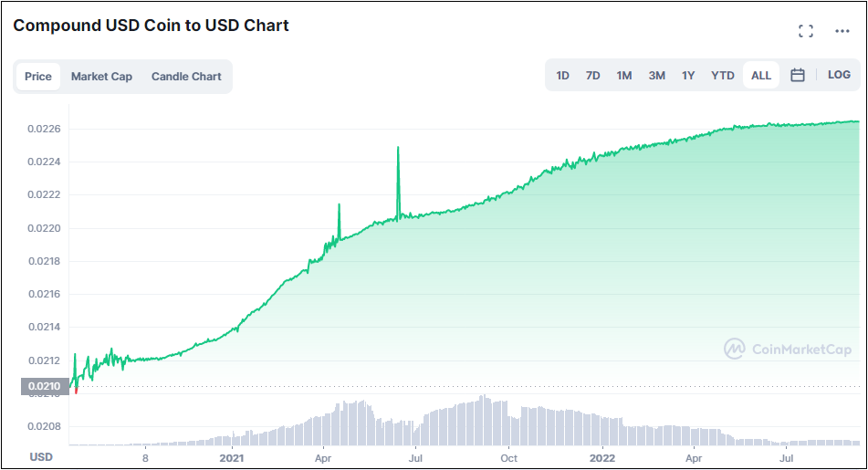
Task: Open the calendar date range picker
Action: [x=798, y=76]
